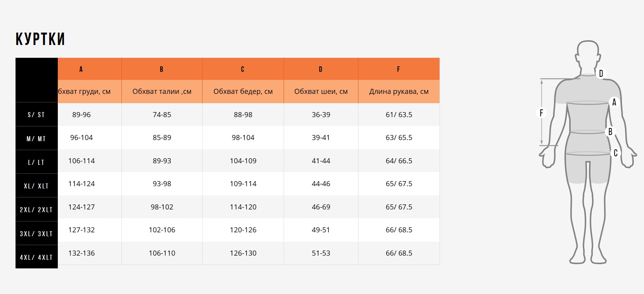
Task: Select the column F header in the table
Action: pyautogui.click(x=398, y=69)
